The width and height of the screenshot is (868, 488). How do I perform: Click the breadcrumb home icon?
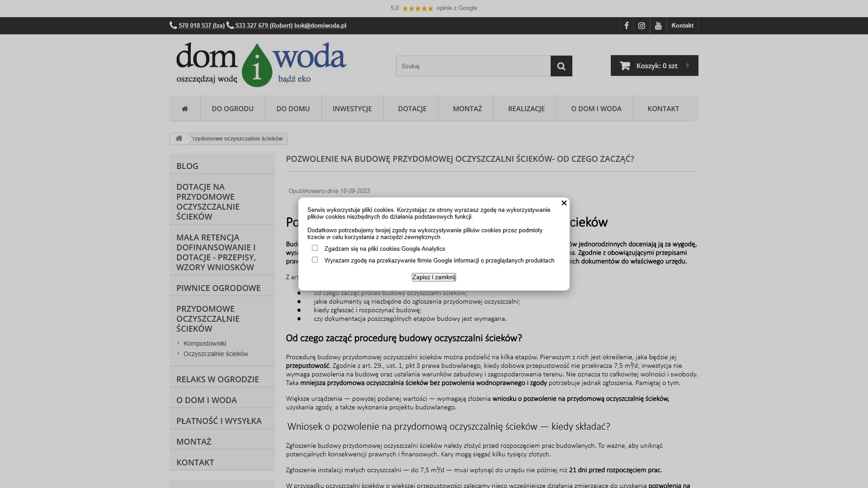point(179,139)
